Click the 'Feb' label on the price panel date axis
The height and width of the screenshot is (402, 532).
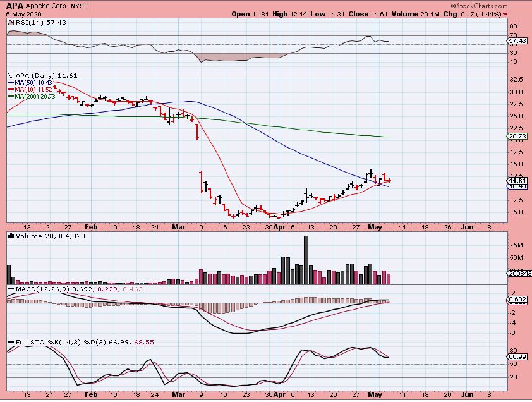(91, 227)
